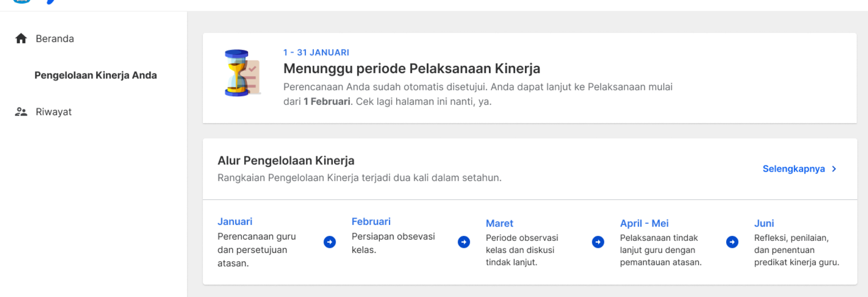The width and height of the screenshot is (868, 297).
Task: Click the 1 - 31 JANUARI date label
Action: click(x=316, y=53)
